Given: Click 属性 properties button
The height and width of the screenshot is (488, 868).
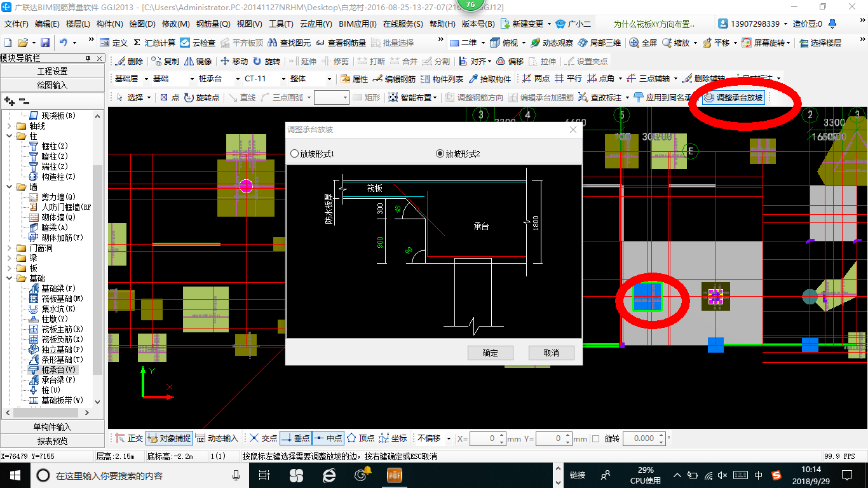Looking at the screenshot, I should click(355, 79).
